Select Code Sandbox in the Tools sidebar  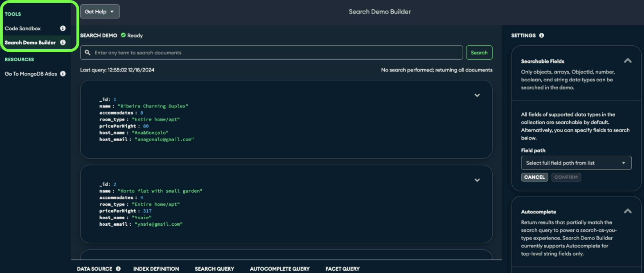pyautogui.click(x=23, y=28)
